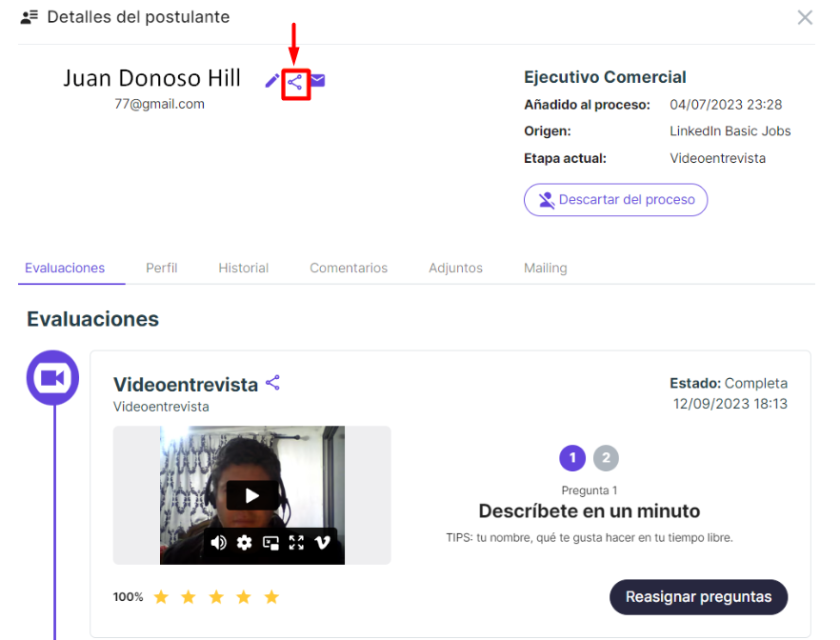Switch to question 2 circle
The width and height of the screenshot is (840, 640).
(x=606, y=458)
